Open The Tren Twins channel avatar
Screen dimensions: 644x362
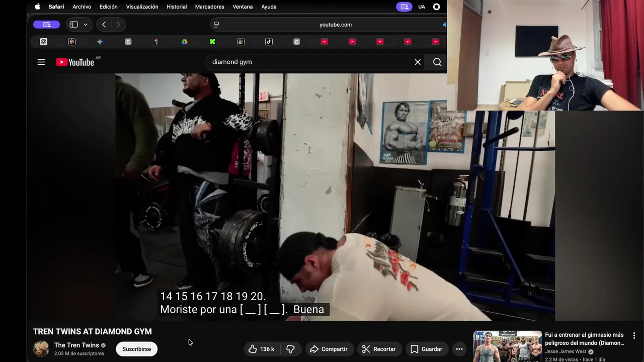pyautogui.click(x=41, y=348)
